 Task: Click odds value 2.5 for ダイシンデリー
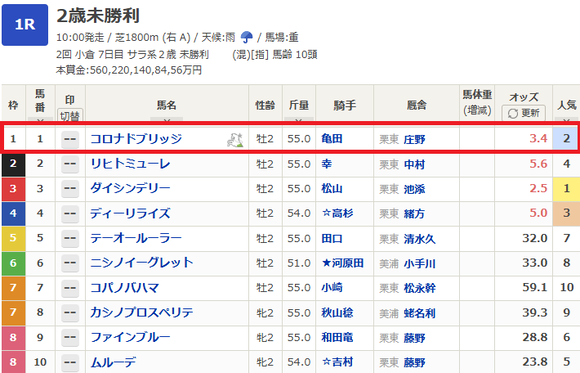point(538,188)
